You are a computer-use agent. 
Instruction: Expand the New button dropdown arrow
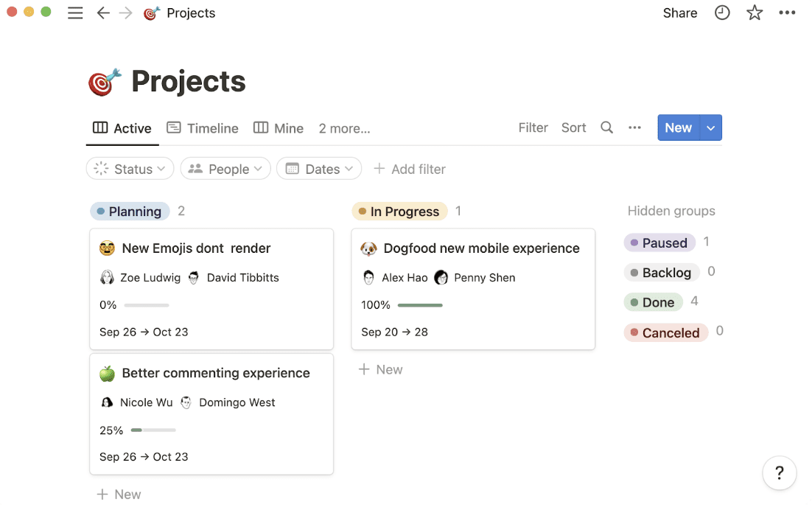point(710,128)
